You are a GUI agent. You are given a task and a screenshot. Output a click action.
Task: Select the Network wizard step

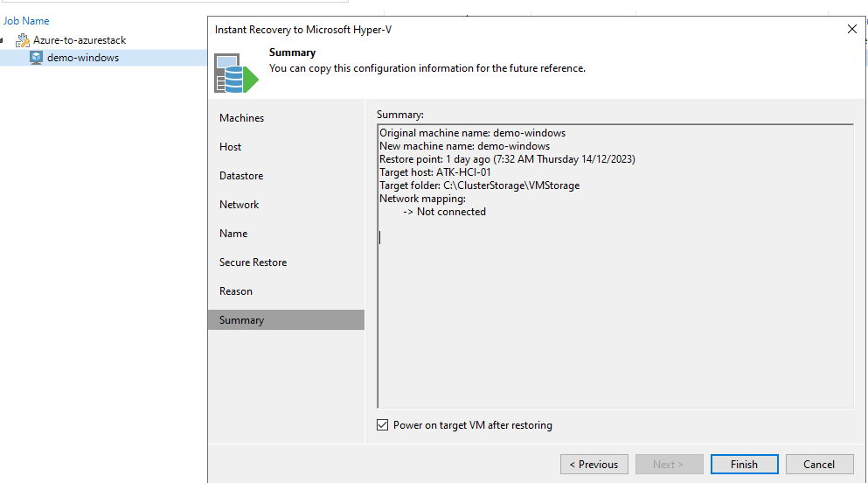coord(240,205)
